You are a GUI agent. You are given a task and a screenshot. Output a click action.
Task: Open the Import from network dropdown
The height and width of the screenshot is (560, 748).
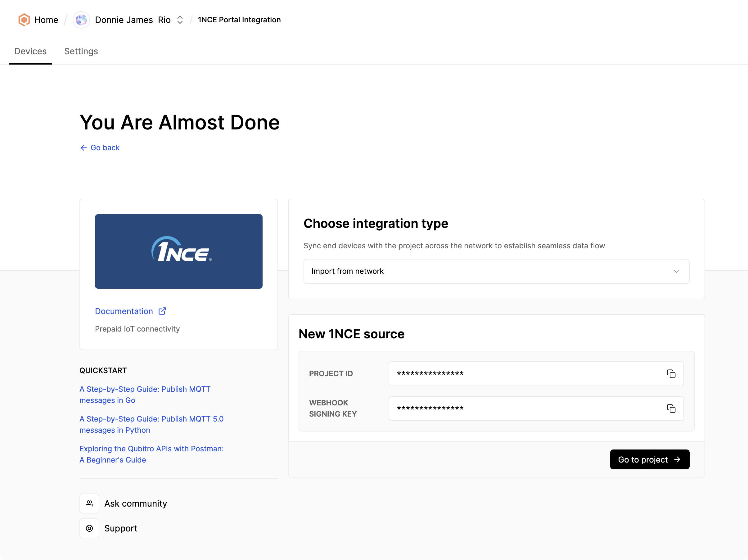tap(496, 271)
